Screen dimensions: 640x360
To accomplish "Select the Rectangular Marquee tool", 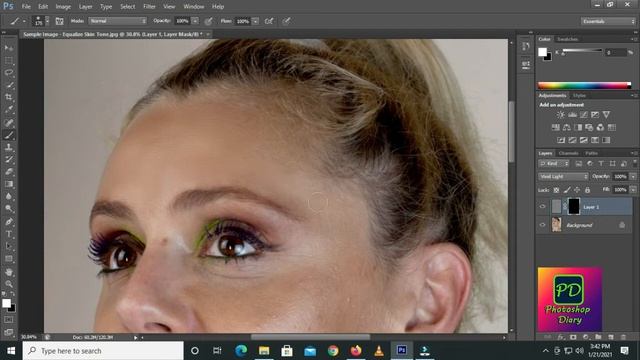I will tap(9, 60).
